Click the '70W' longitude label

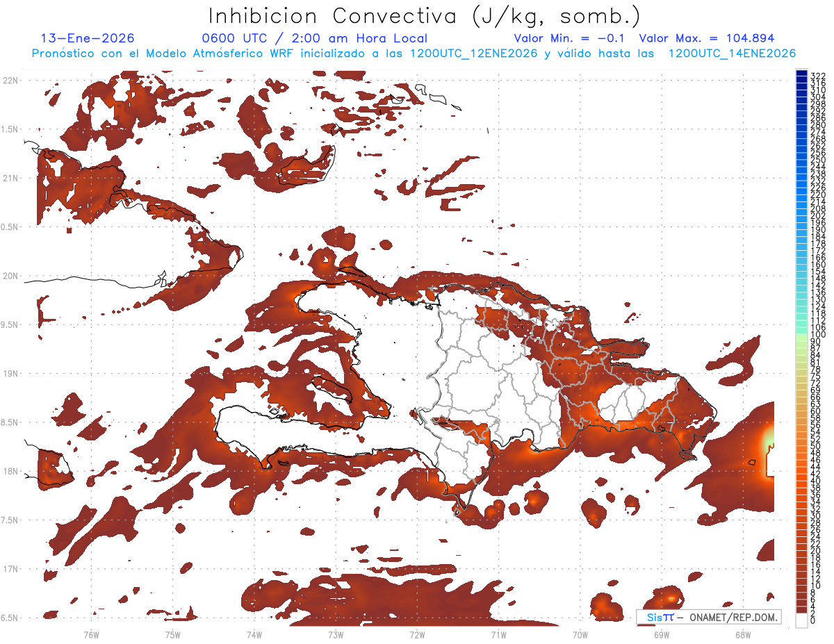tap(580, 634)
